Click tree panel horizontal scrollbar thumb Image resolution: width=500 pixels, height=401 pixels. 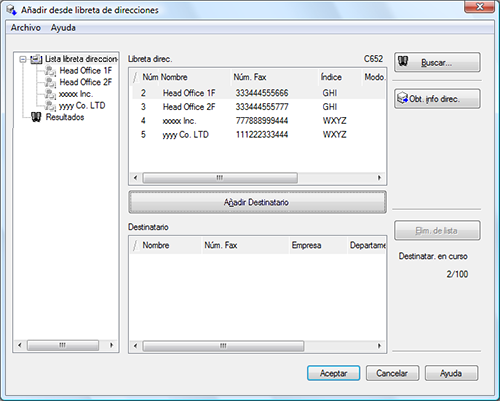click(63, 345)
